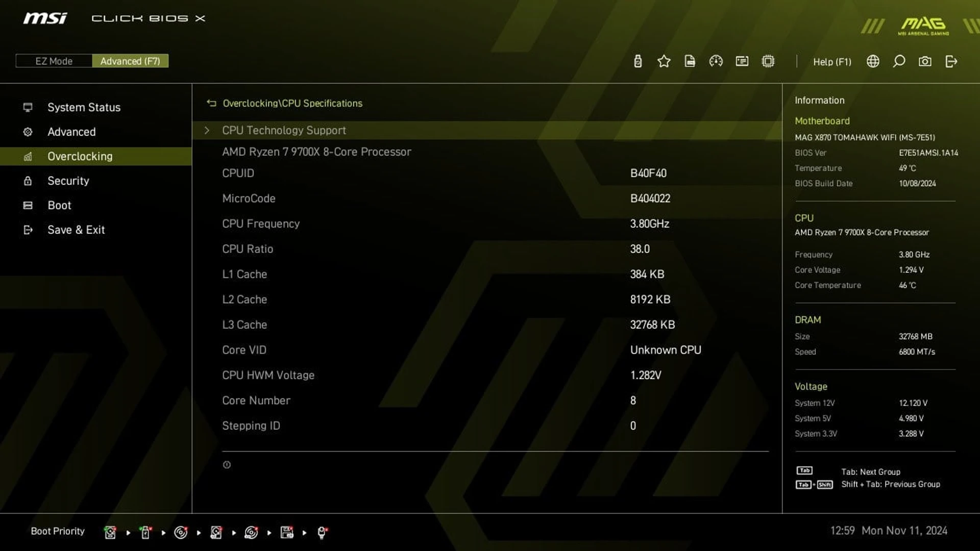Screen dimensions: 980x551
Task: Click the Save & Exit icon in sidebar
Action: tap(28, 230)
